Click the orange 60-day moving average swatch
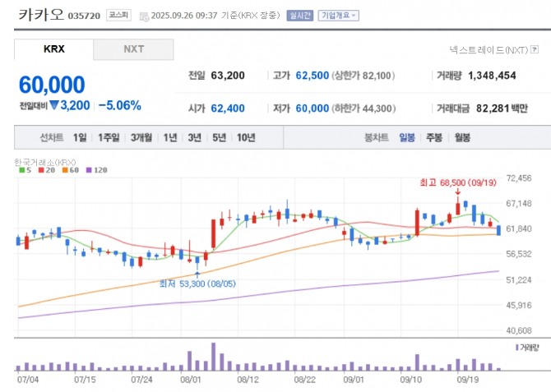 coord(65,170)
